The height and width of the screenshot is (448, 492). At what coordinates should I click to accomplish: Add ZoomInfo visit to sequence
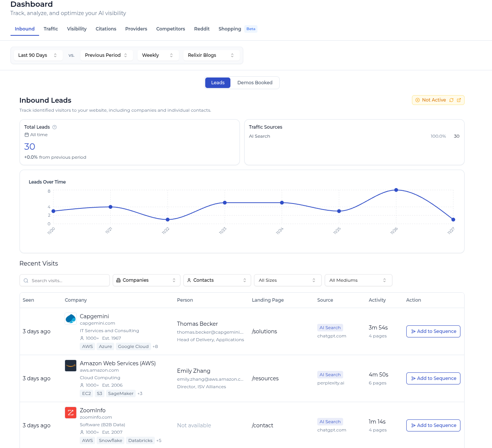tap(433, 425)
